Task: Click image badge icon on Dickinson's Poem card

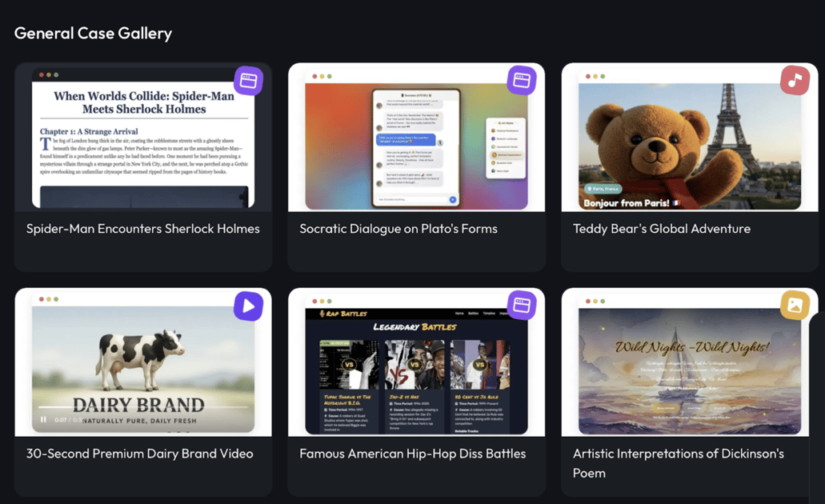Action: coord(795,306)
